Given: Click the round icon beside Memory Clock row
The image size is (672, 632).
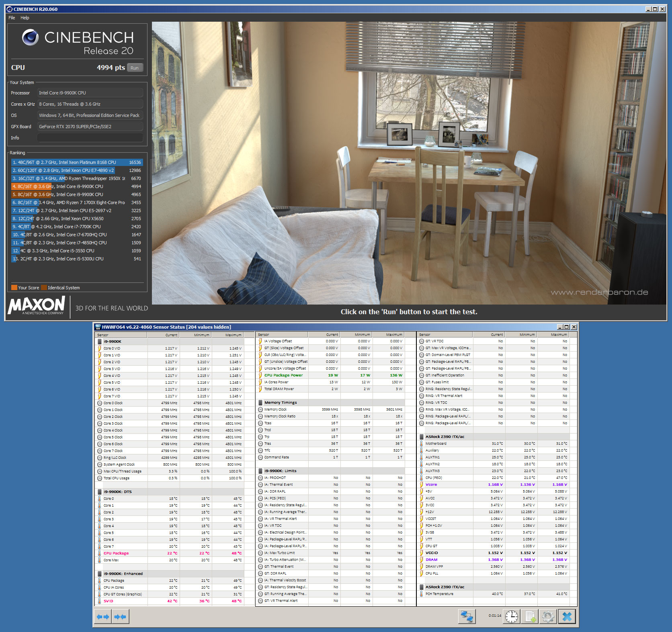Looking at the screenshot, I should pos(260,409).
